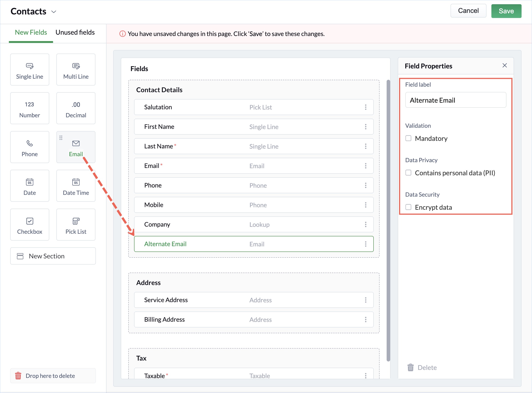Toggle the Encrypt data checkbox
532x393 pixels.
408,207
